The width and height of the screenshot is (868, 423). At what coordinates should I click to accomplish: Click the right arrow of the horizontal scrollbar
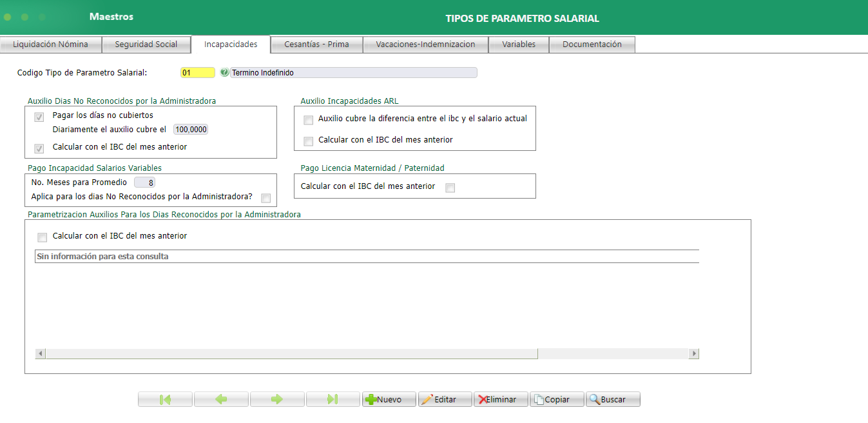click(694, 353)
